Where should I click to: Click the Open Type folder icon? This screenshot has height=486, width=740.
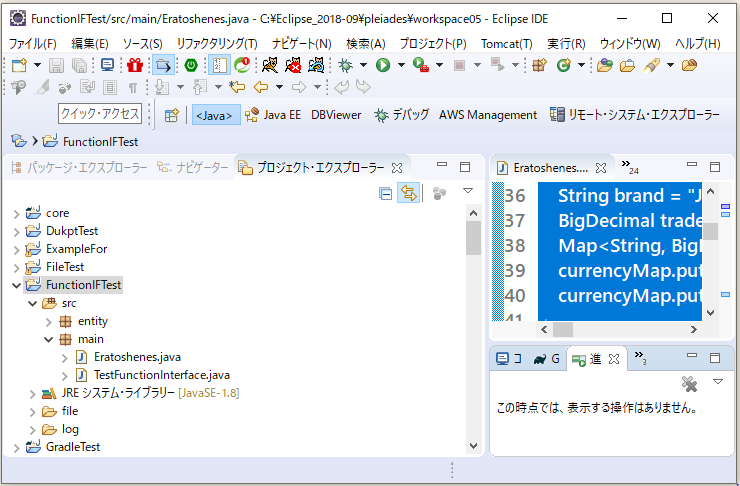605,65
